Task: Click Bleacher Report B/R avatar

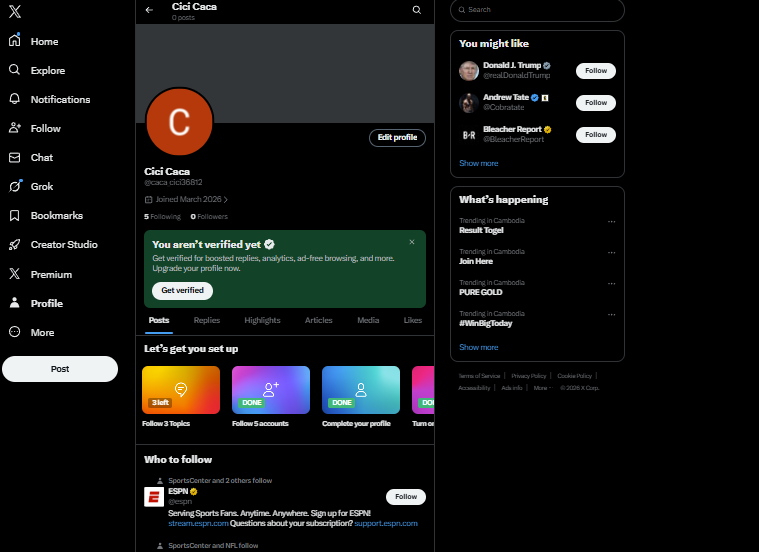Action: [x=469, y=135]
